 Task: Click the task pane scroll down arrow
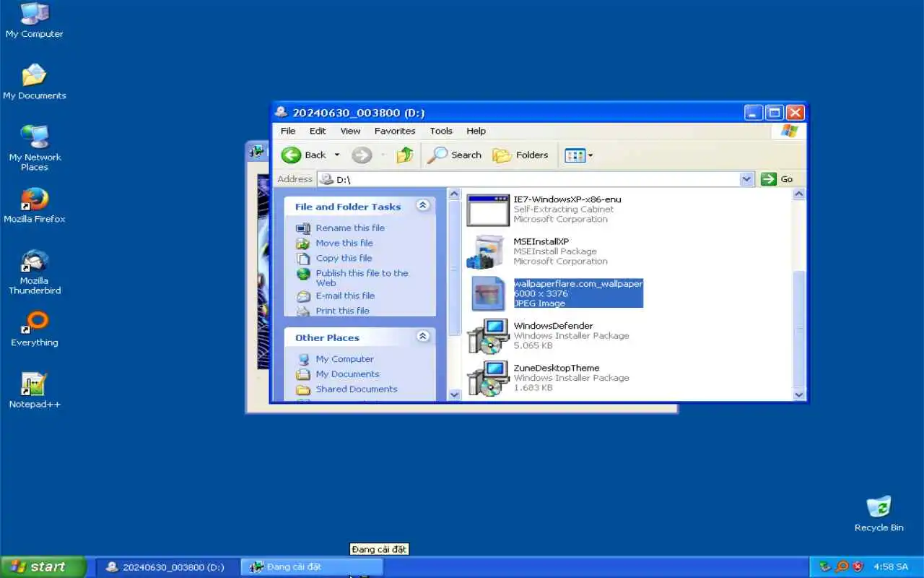[x=454, y=394]
